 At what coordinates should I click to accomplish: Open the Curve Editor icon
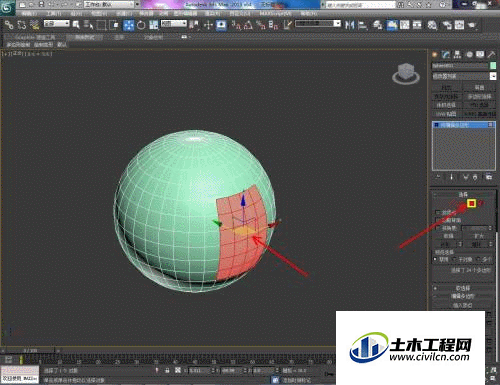click(x=405, y=25)
